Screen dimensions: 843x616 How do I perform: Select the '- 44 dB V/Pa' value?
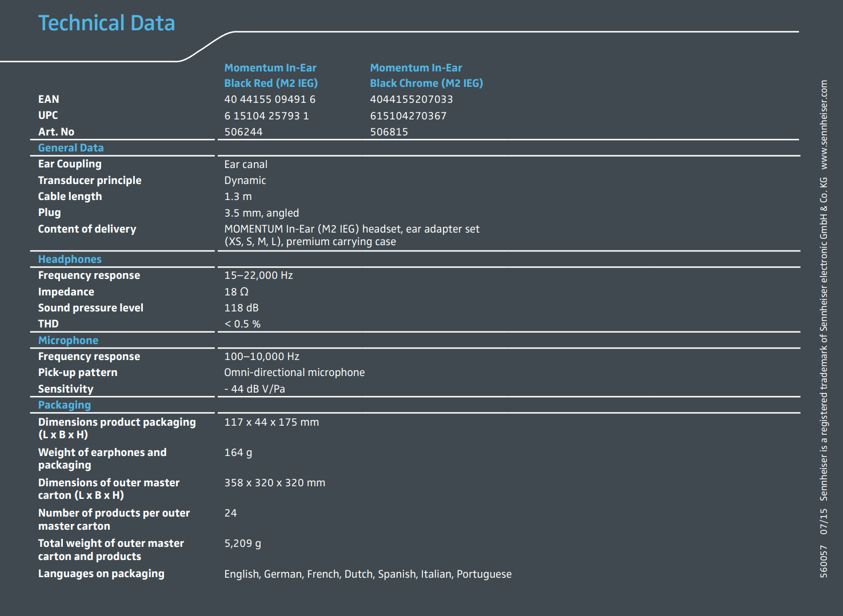tap(254, 389)
